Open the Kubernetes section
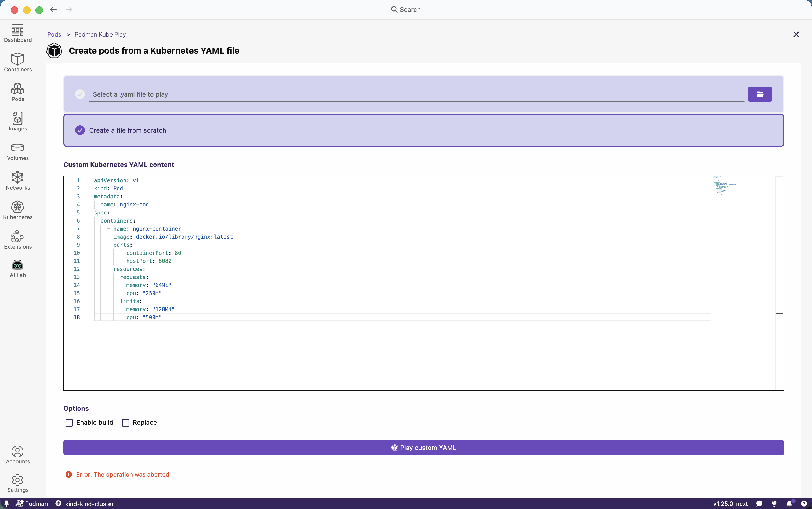This screenshot has width=812, height=509. (x=17, y=210)
